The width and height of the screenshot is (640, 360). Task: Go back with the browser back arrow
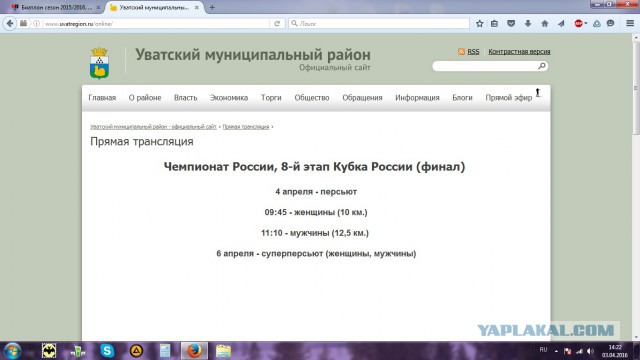[10, 24]
